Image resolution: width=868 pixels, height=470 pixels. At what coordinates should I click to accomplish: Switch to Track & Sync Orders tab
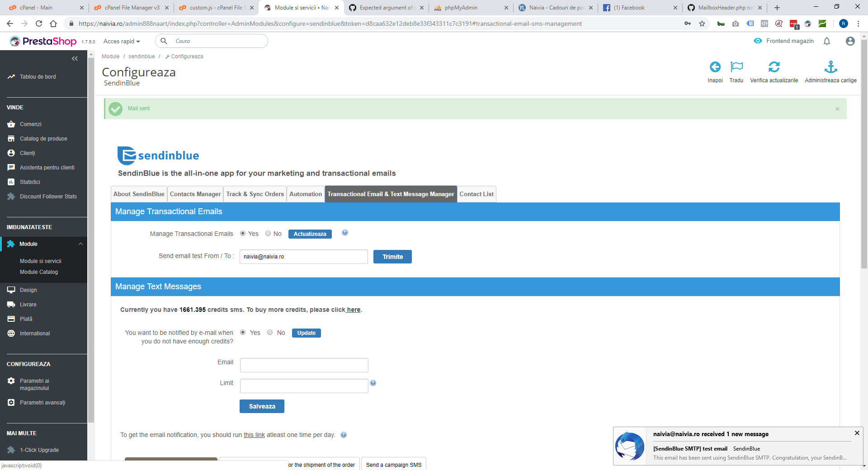pyautogui.click(x=255, y=194)
